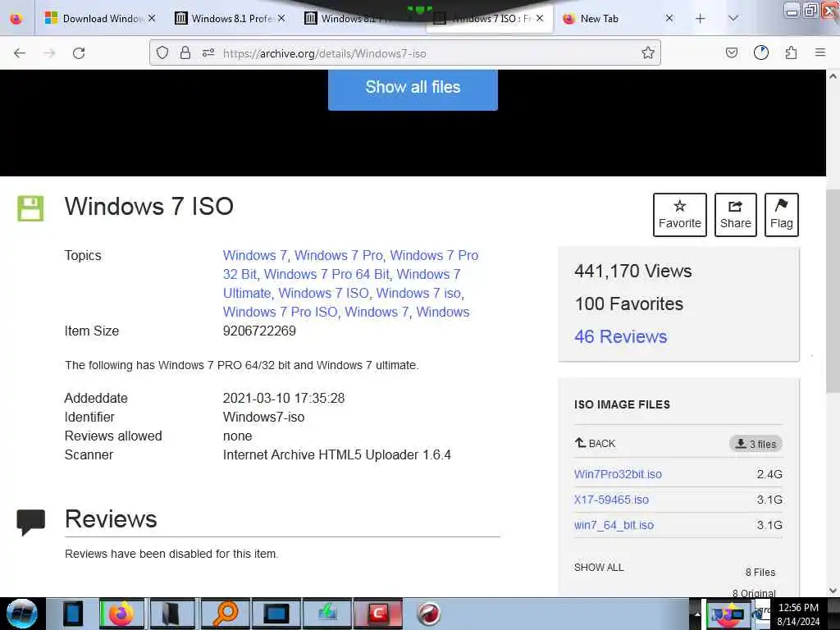
Task: Download win7_64_bit.iso file
Action: (614, 525)
